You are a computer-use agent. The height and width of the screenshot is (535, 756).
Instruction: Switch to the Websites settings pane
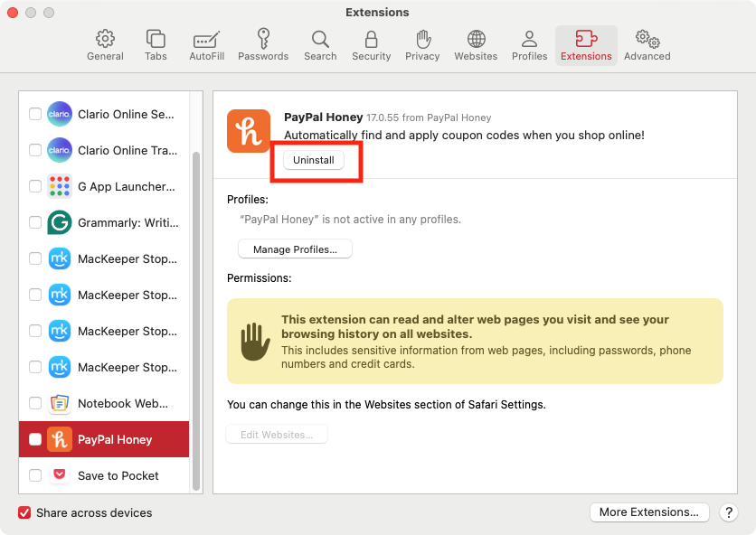click(475, 43)
